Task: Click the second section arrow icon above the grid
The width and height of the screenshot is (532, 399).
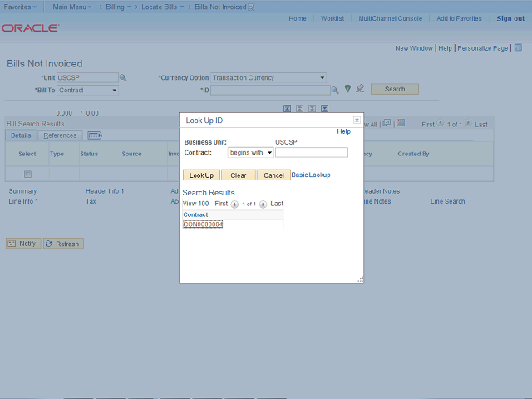Action: point(299,109)
